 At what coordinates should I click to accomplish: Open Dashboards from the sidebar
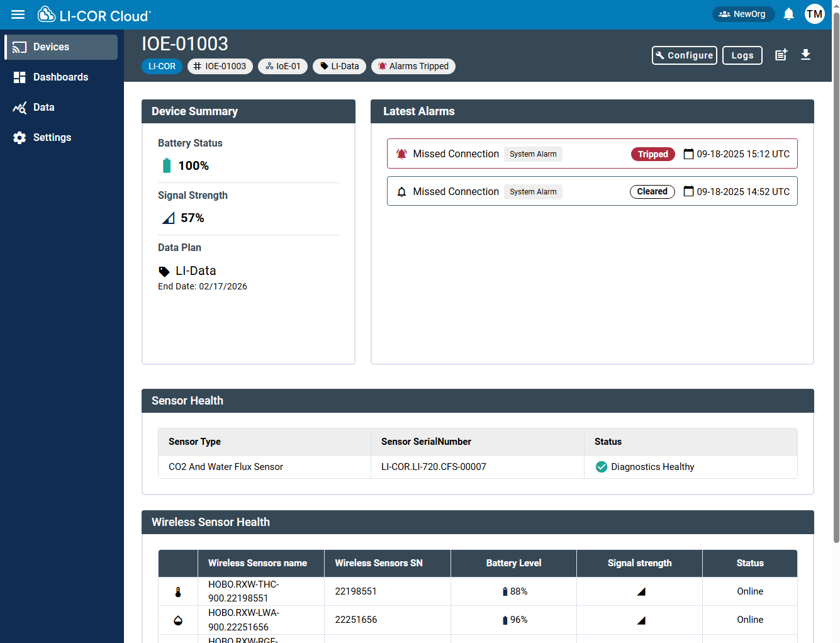coord(61,77)
